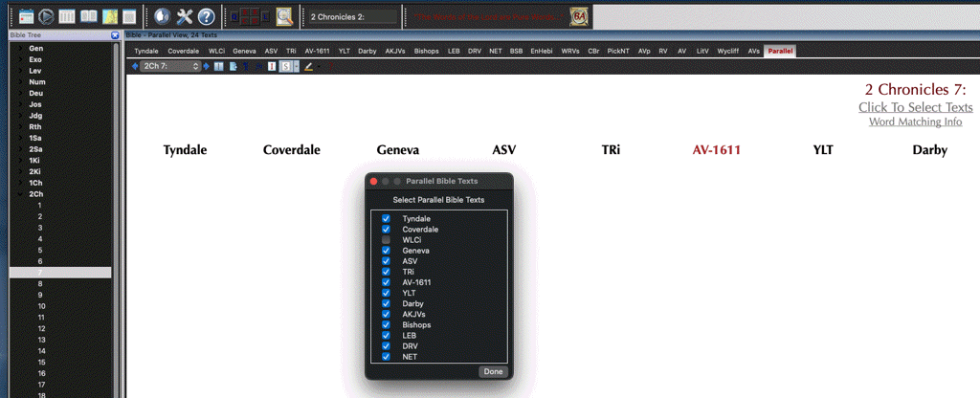Go to previous chapter with left blue arrow
Viewport: 980px width, 398px height.
[135, 66]
